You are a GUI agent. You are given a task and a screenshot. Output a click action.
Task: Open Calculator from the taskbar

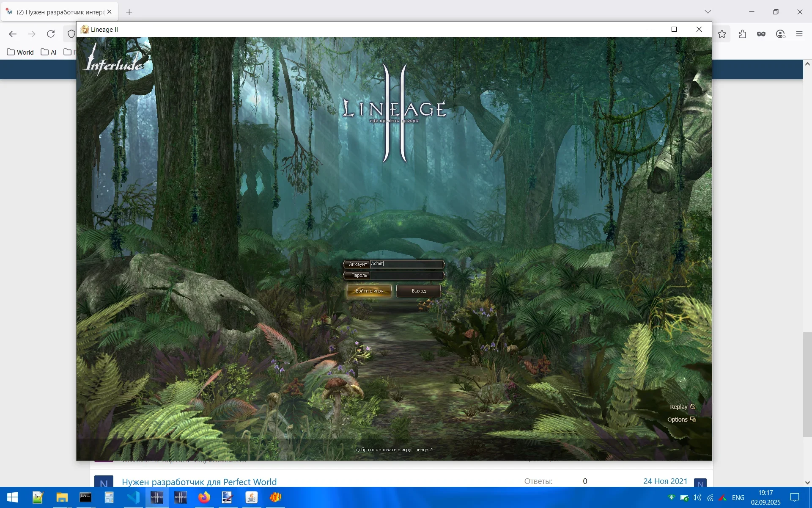click(x=109, y=497)
